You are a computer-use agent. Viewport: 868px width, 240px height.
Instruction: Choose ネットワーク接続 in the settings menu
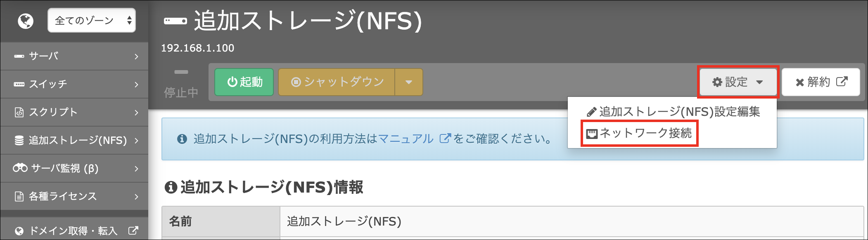pyautogui.click(x=639, y=133)
